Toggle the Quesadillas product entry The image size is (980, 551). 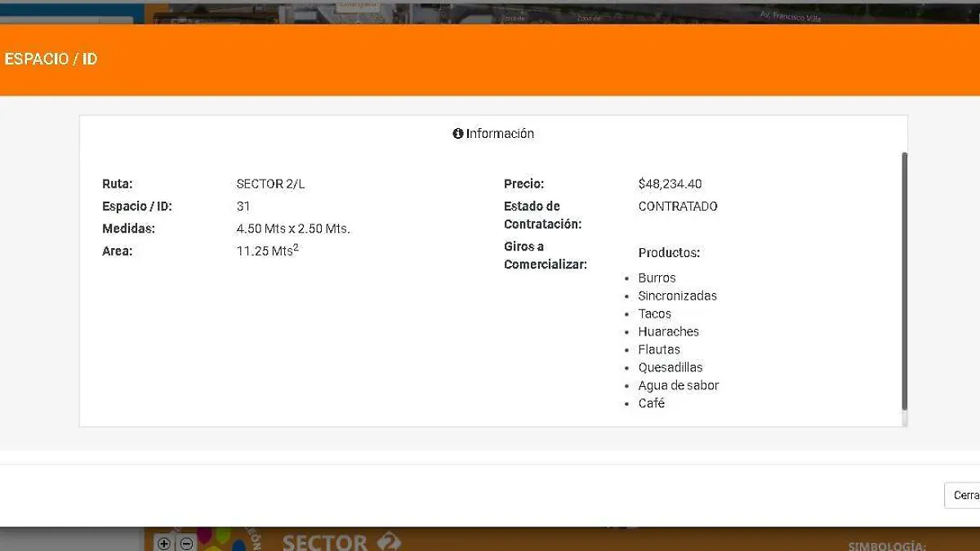point(670,367)
